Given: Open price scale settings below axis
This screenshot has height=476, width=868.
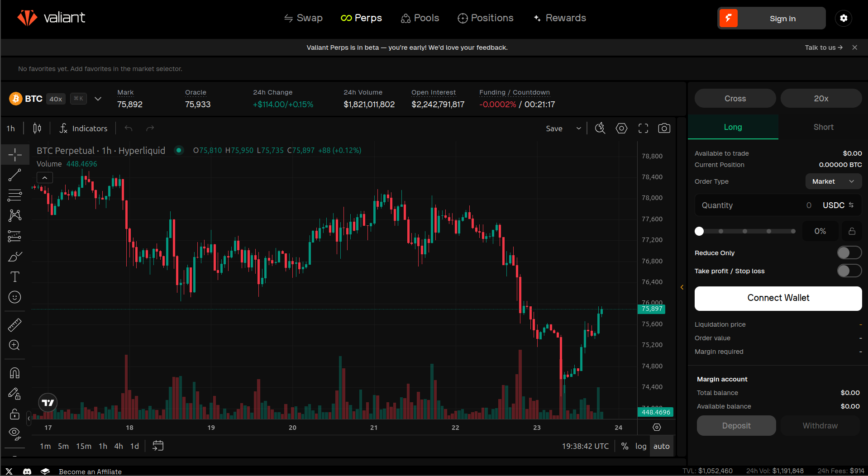Looking at the screenshot, I should point(657,427).
